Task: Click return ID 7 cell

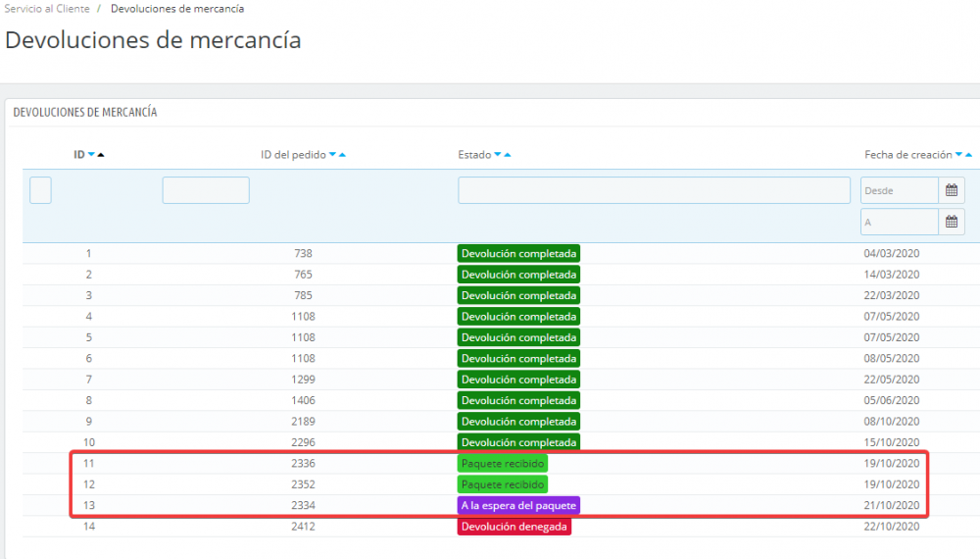Action: [89, 380]
